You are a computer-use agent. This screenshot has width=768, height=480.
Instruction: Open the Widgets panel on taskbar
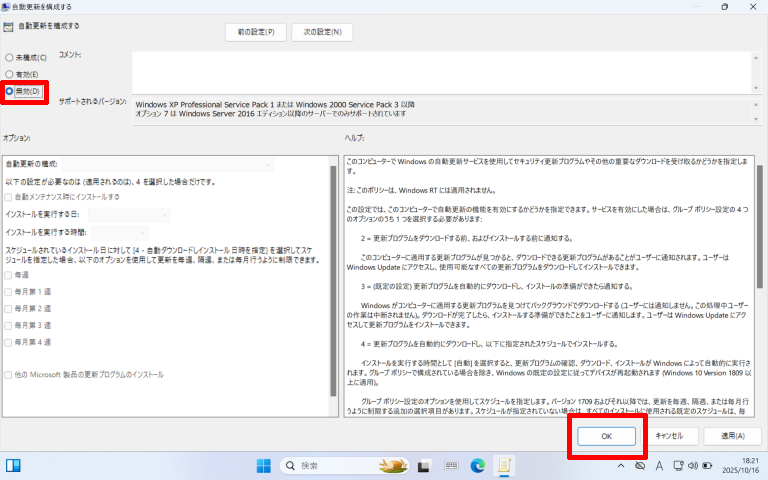pyautogui.click(x=15, y=465)
